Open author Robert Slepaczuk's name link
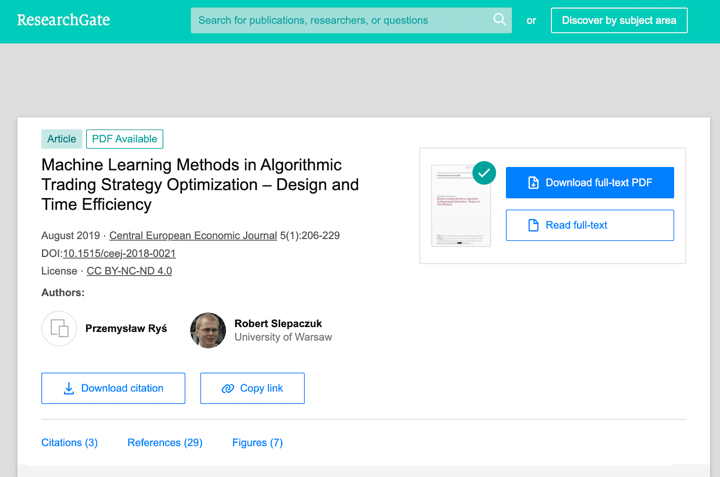The height and width of the screenshot is (477, 720). 278,324
